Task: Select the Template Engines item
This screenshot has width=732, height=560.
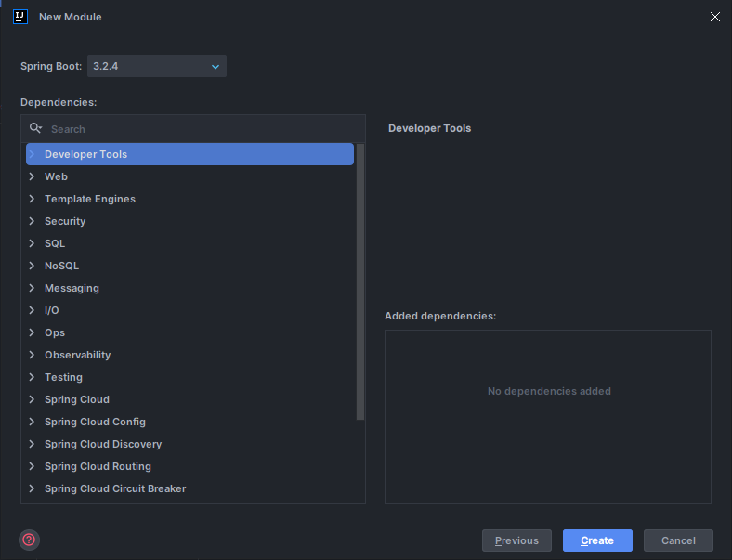Action: 90,199
